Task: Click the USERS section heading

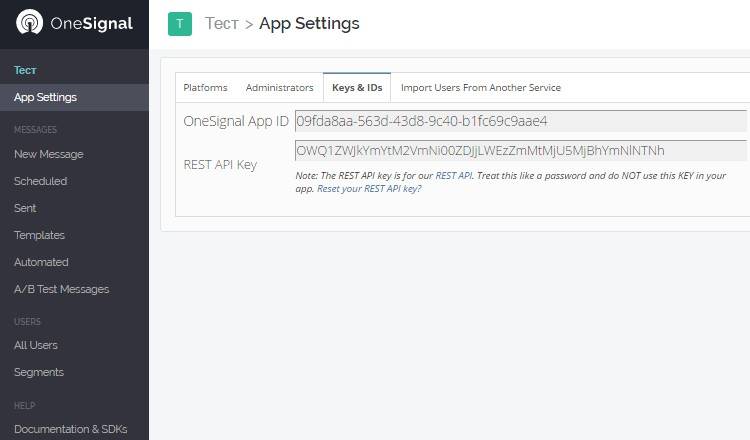Action: pos(27,321)
